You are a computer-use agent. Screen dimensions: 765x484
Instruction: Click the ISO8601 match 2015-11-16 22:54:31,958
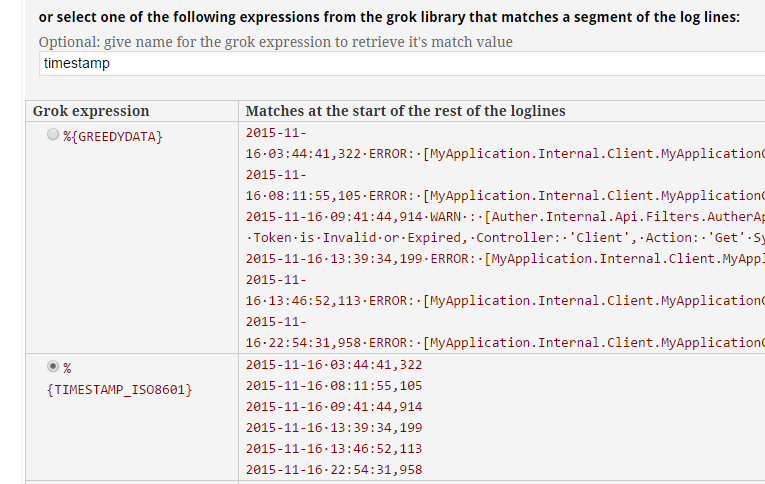(x=334, y=470)
